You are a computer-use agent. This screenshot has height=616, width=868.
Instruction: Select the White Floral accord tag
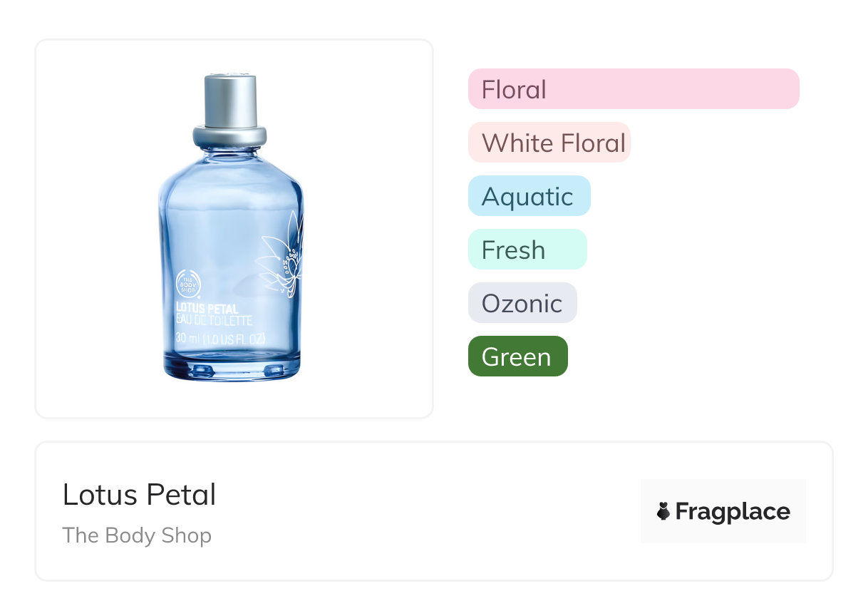click(x=549, y=143)
